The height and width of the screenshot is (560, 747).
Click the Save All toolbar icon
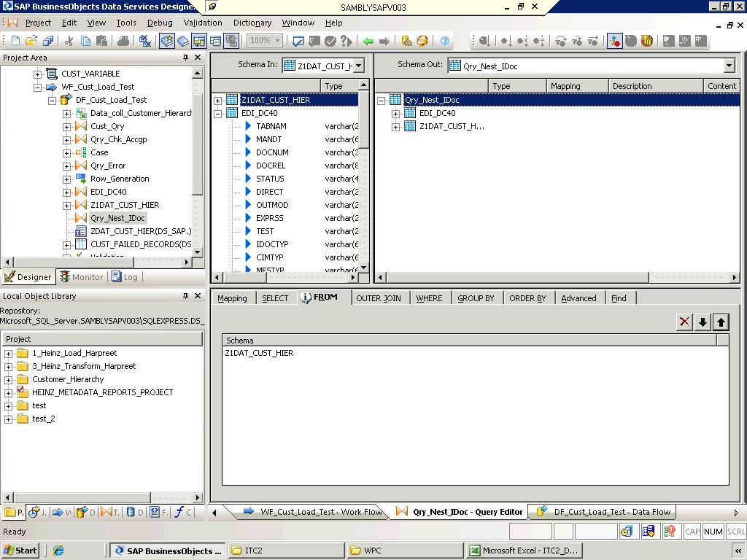click(x=47, y=41)
